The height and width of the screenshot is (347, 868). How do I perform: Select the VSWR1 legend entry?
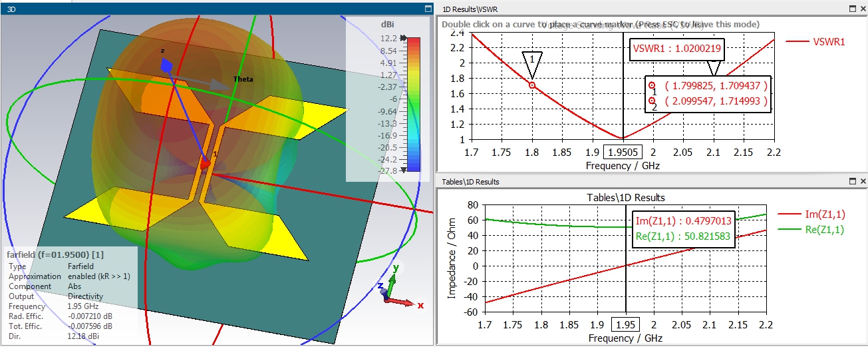(815, 41)
